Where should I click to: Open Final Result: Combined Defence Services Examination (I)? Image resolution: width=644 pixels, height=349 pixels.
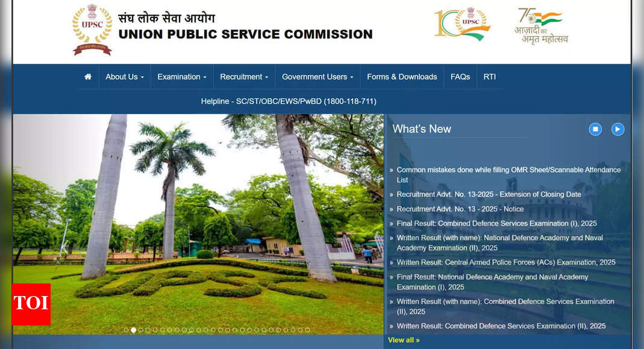point(496,223)
